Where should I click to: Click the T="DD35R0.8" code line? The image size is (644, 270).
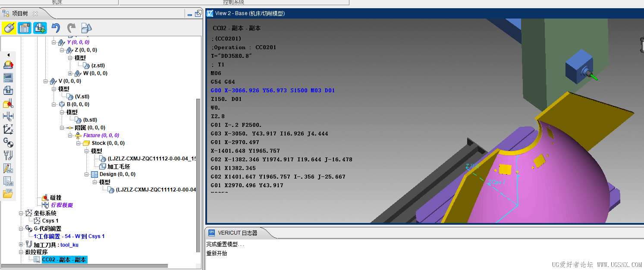[231, 56]
